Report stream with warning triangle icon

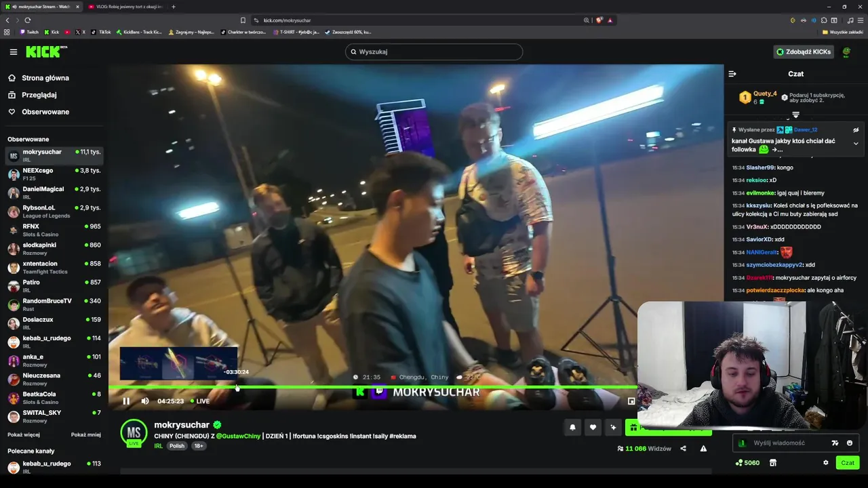703,449
